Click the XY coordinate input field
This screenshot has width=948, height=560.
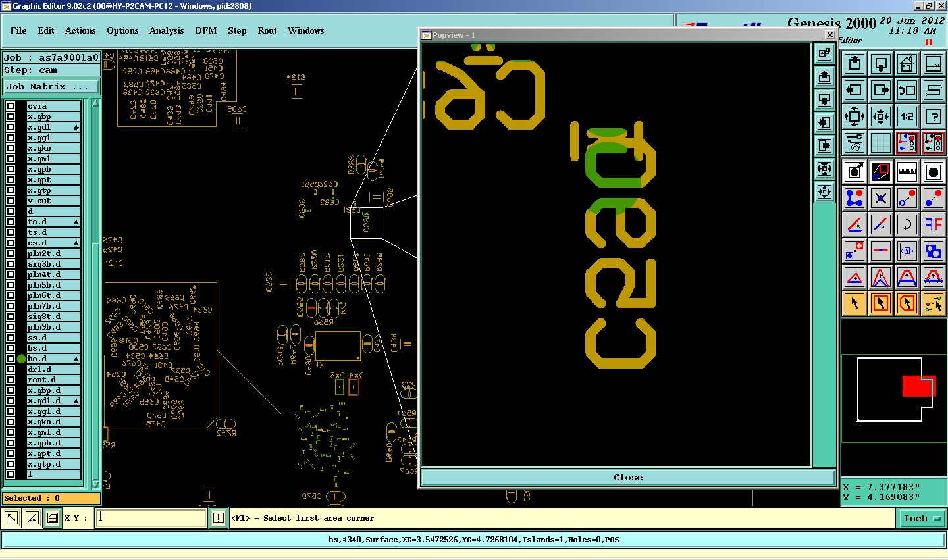151,518
